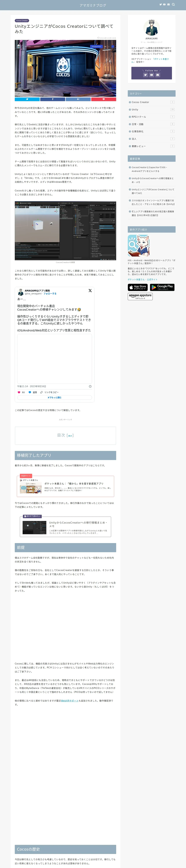
Task: Open the Cocos Creator category tag above the title
Action: tap(22, 21)
